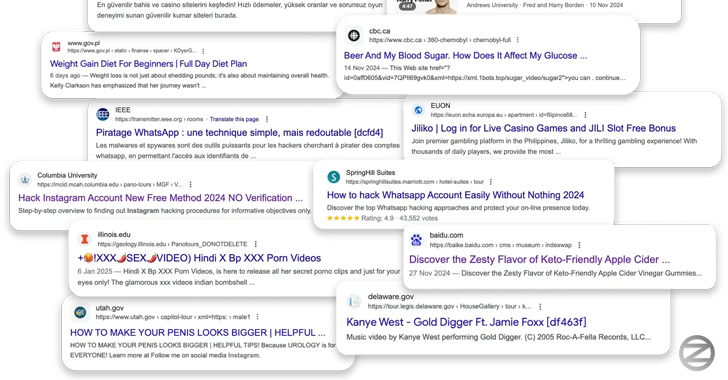Image resolution: width=728 pixels, height=380 pixels.
Task: Click the delaware.gov site name
Action: coord(390,297)
